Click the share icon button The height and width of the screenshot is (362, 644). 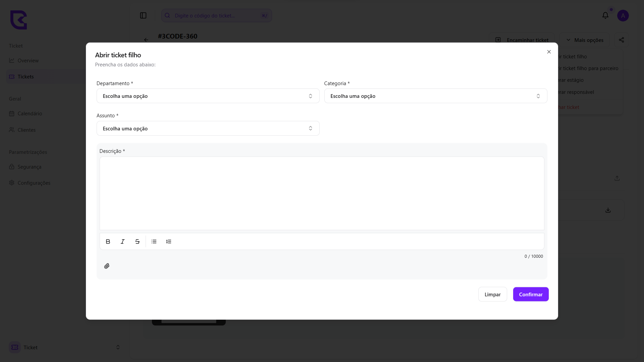click(x=621, y=40)
